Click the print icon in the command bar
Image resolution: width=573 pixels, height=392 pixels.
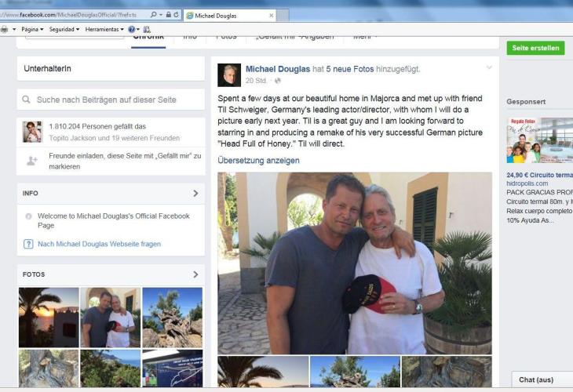click(x=5, y=29)
